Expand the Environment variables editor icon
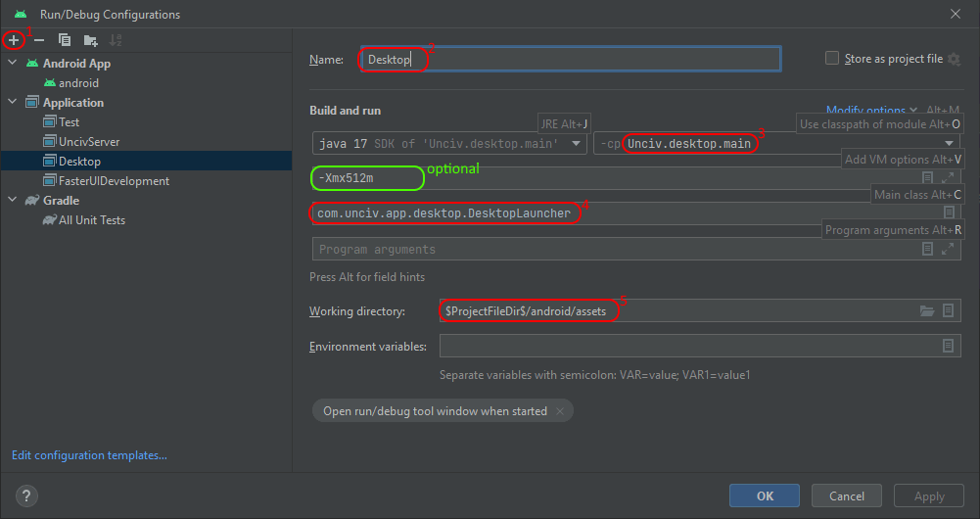The height and width of the screenshot is (519, 980). 948,347
